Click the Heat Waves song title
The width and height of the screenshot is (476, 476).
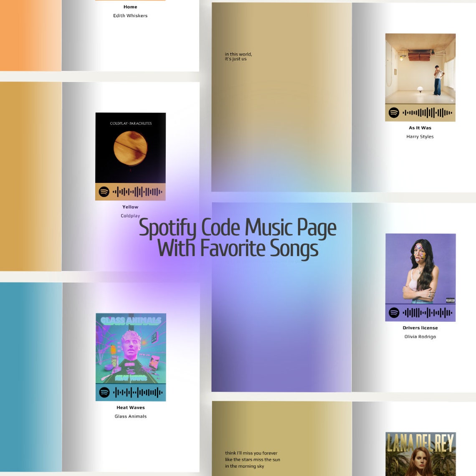pos(130,407)
